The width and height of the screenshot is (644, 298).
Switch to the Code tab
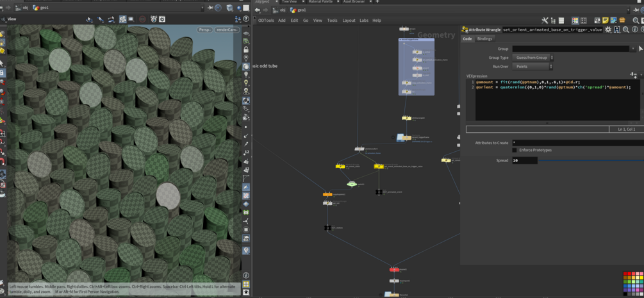point(467,38)
